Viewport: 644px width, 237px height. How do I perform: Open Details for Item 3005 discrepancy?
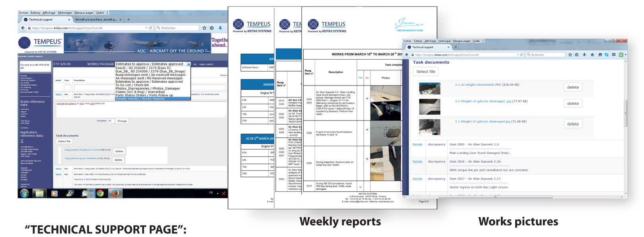point(417,144)
